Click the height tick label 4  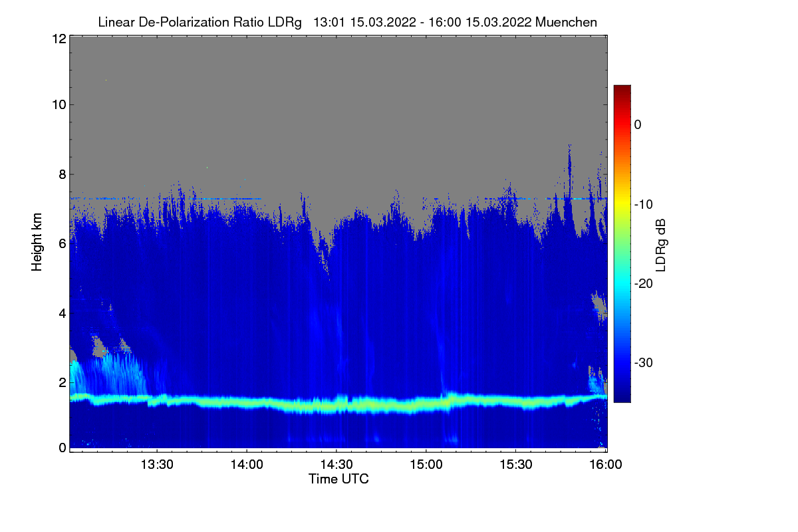pyautogui.click(x=61, y=313)
